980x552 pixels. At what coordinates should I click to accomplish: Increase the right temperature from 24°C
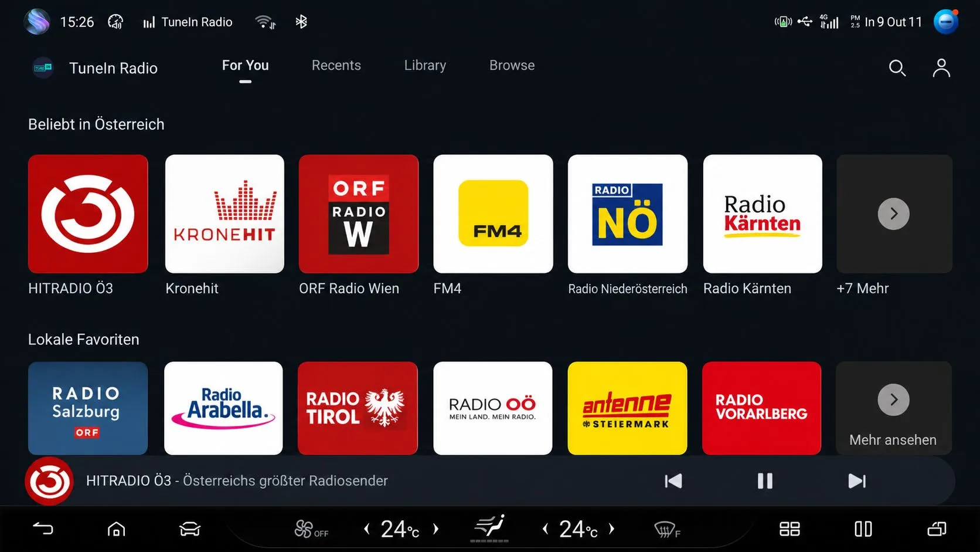612,529
